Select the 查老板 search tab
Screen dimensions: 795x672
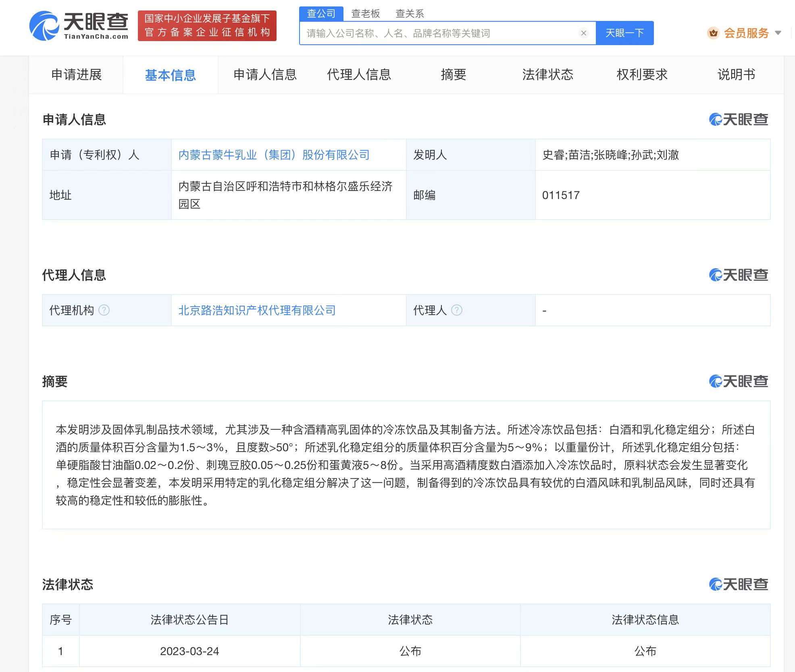tap(366, 14)
